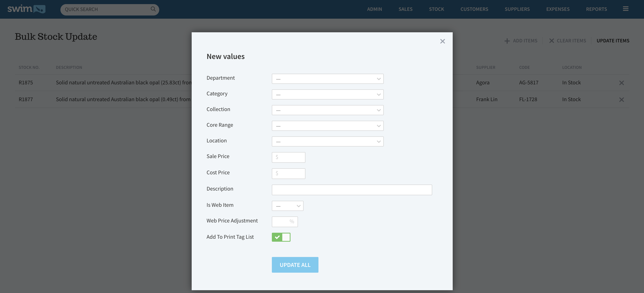Image resolution: width=644 pixels, height=293 pixels.
Task: Expand the Core Range dropdown
Action: pyautogui.click(x=327, y=126)
